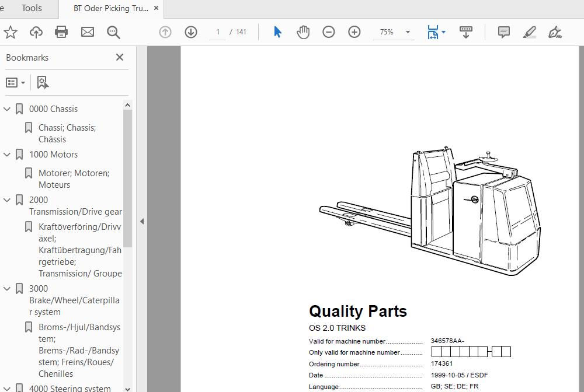This screenshot has height=392, width=584.
Task: Click the ordering number 174361
Action: (x=442, y=363)
